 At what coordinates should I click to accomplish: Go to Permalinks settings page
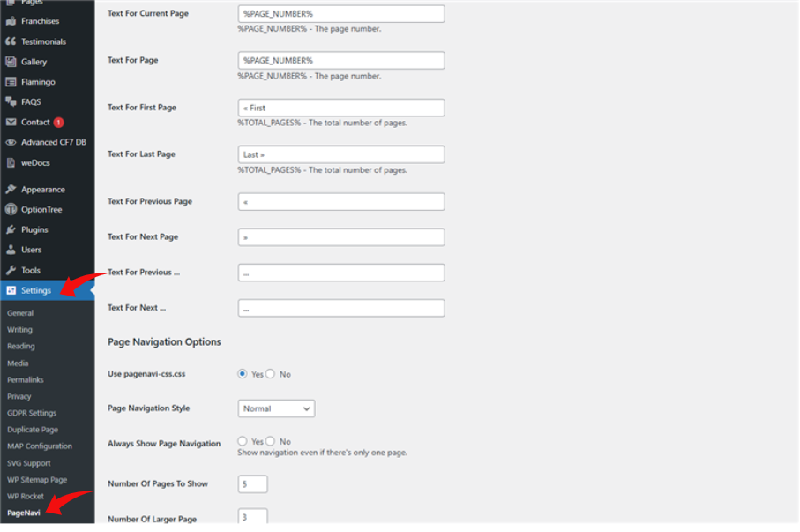point(25,379)
